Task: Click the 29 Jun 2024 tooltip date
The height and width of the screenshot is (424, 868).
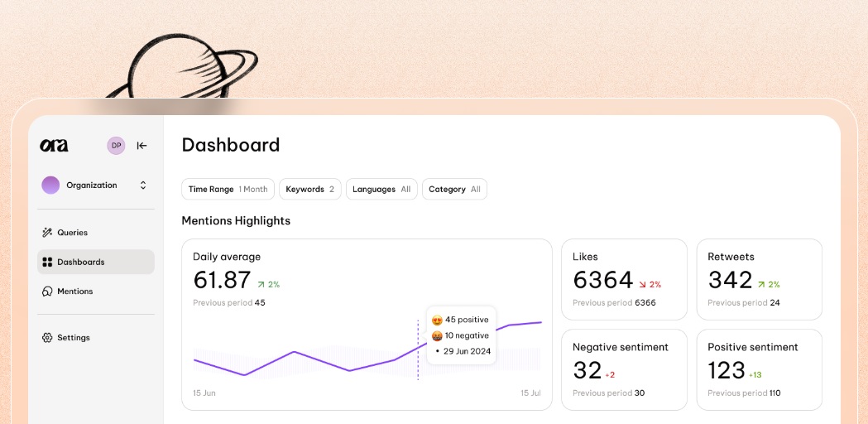Action: [x=467, y=351]
